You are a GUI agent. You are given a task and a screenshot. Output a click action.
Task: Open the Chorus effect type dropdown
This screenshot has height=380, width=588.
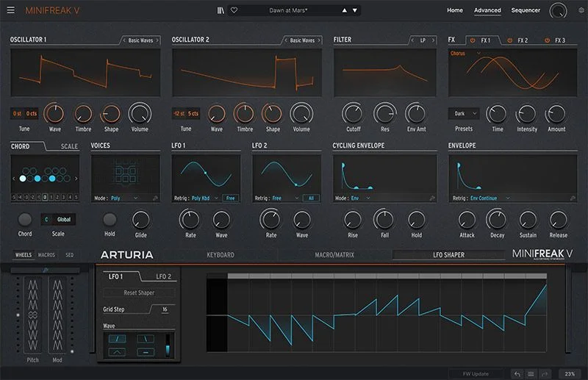point(465,53)
